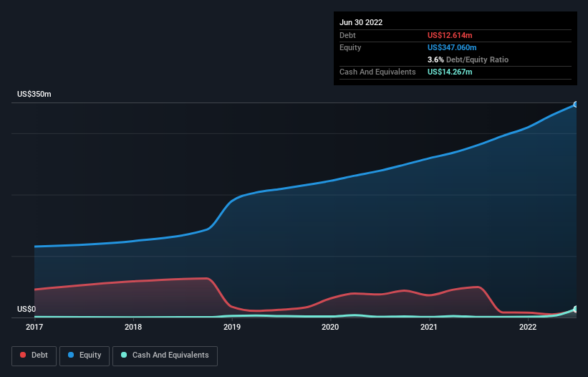Toggle Cash And Equivalents legend button
This screenshot has width=588, height=377.
click(x=165, y=355)
